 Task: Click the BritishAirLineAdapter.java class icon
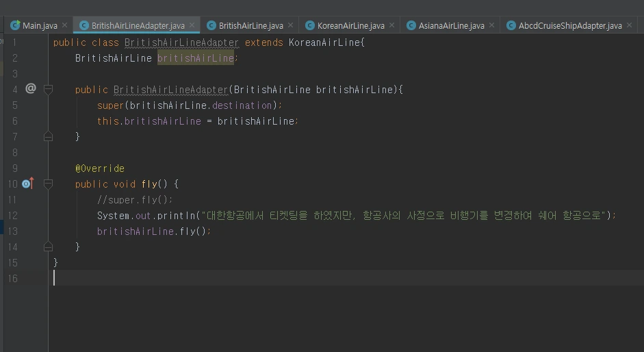(x=83, y=25)
